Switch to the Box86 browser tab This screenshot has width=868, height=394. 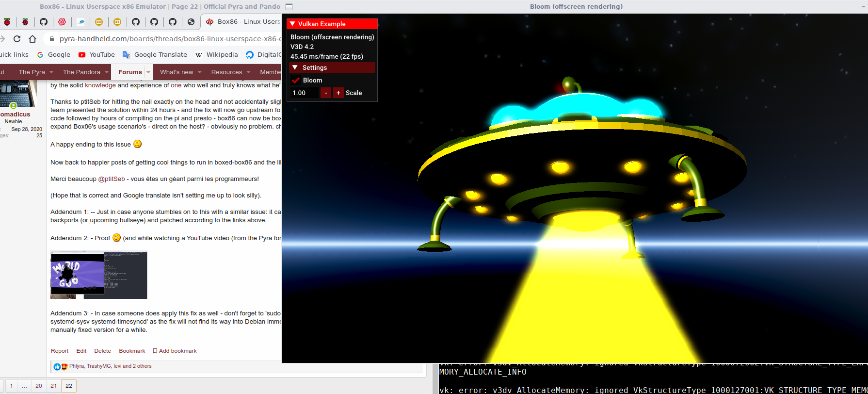click(x=243, y=22)
